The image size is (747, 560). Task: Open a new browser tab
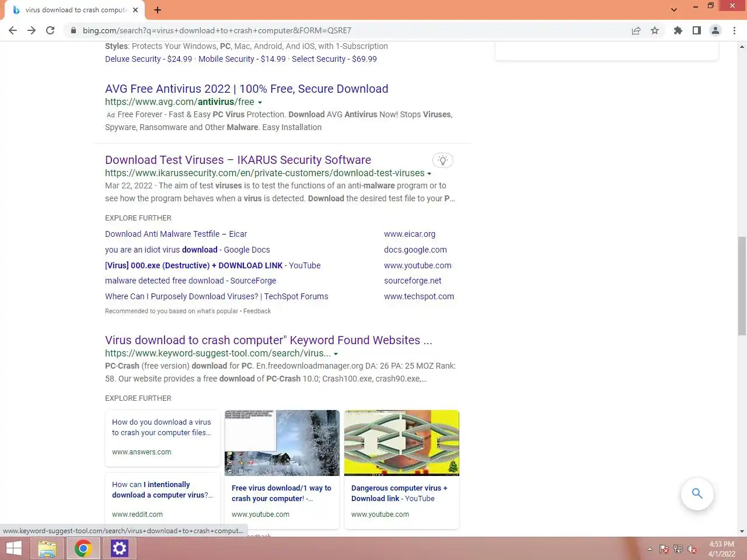(158, 10)
